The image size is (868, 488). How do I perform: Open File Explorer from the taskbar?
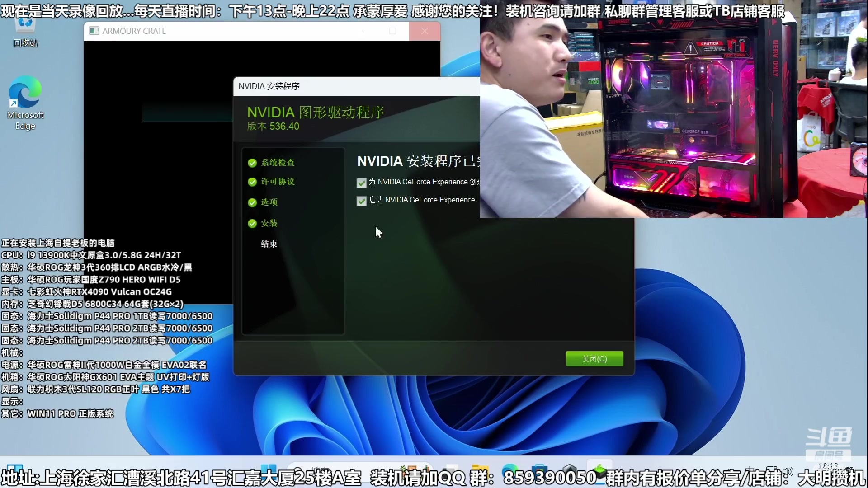480,470
